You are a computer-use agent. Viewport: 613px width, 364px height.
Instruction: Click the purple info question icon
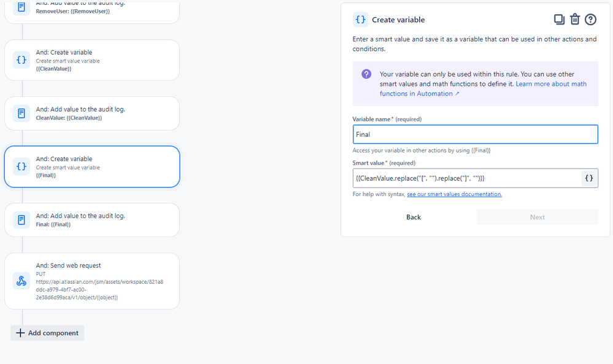[366, 74]
